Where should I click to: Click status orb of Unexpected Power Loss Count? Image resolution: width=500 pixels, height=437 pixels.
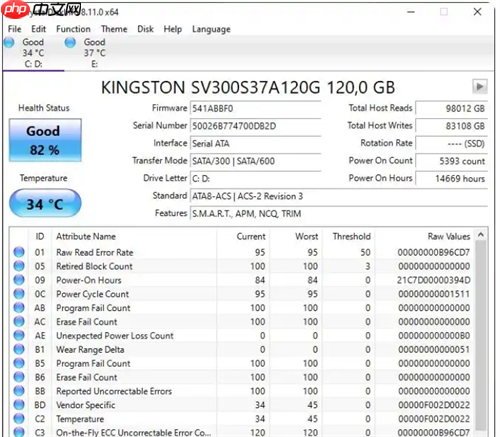[x=19, y=335]
